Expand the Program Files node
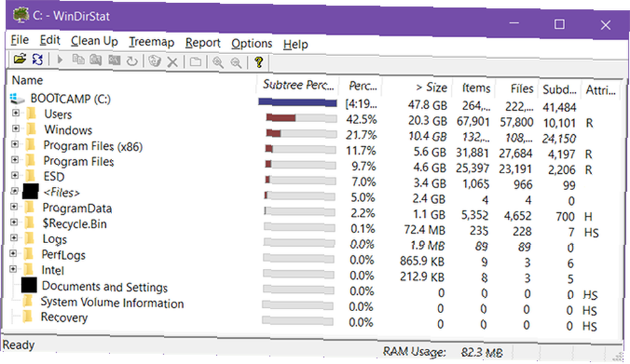 (x=15, y=159)
